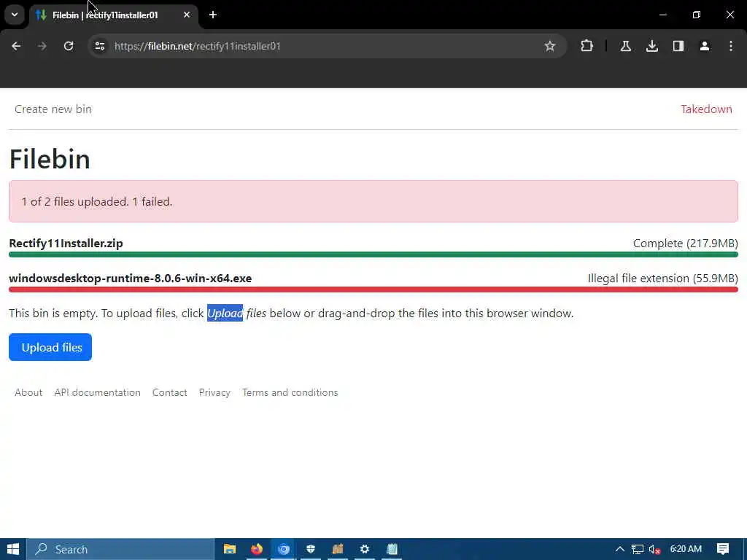
Task: Open the Takedown link
Action: [706, 109]
